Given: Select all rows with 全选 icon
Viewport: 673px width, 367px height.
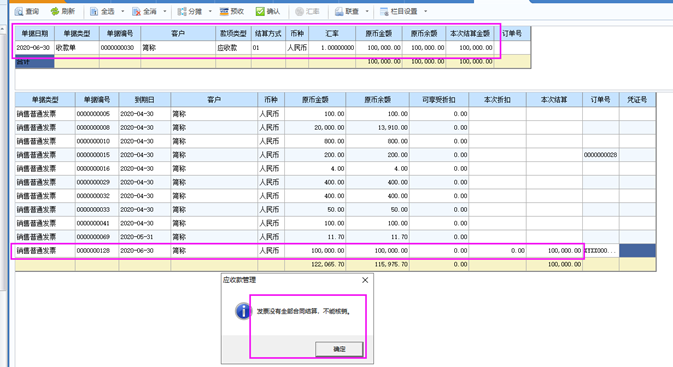Looking at the screenshot, I should (94, 12).
